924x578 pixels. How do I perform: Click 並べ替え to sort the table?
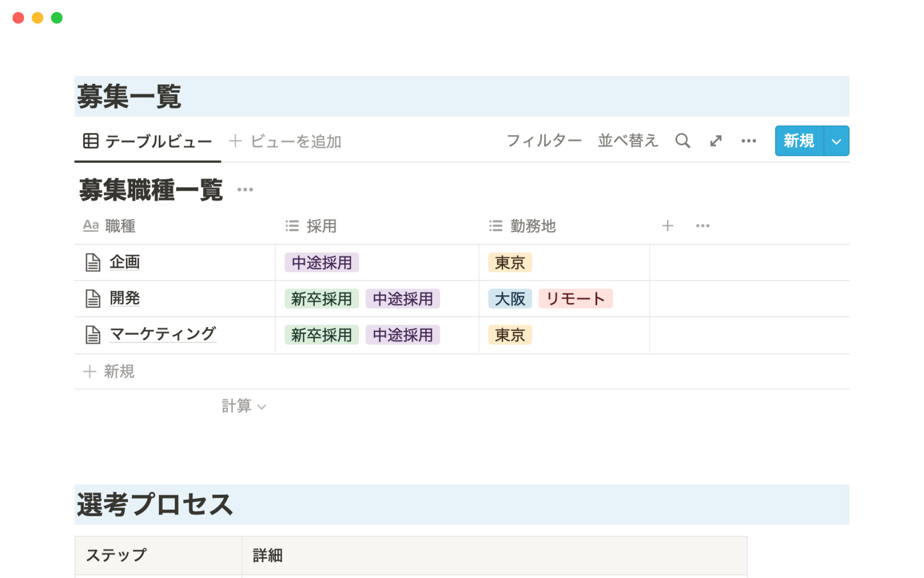[628, 141]
